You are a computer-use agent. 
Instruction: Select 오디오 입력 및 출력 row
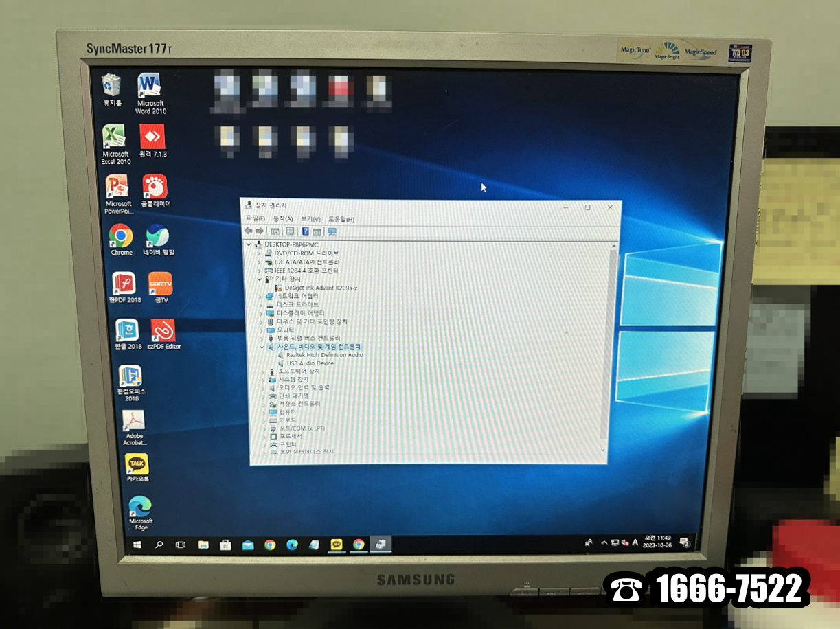[299, 388]
